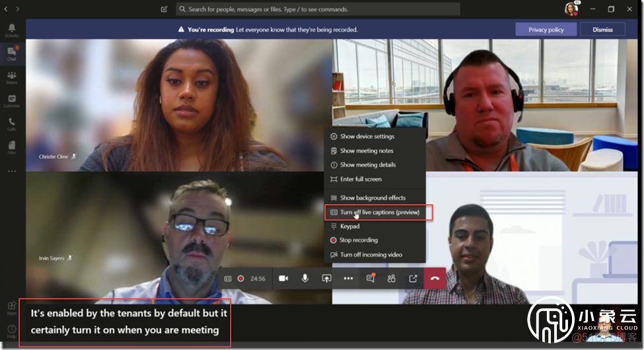
Task: Click the live caption text
Action: click(x=129, y=322)
